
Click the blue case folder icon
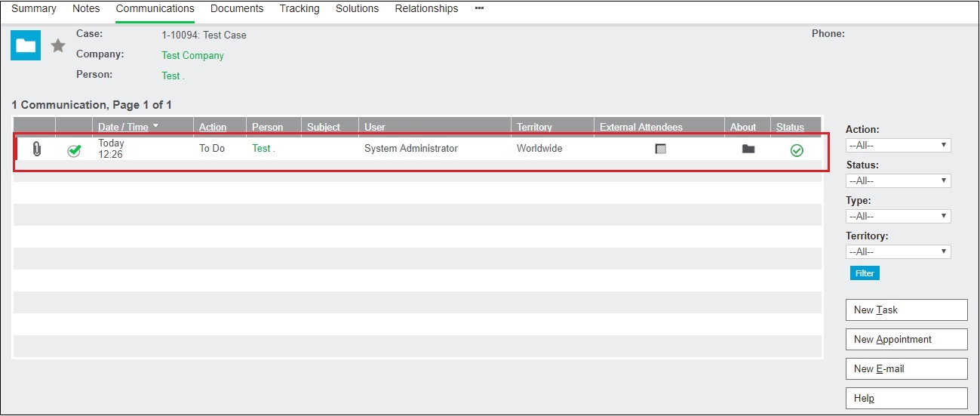pos(26,46)
